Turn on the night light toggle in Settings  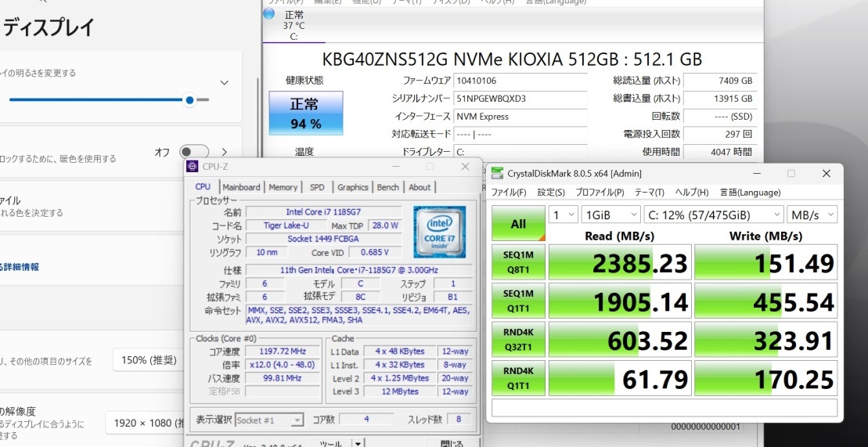194,152
